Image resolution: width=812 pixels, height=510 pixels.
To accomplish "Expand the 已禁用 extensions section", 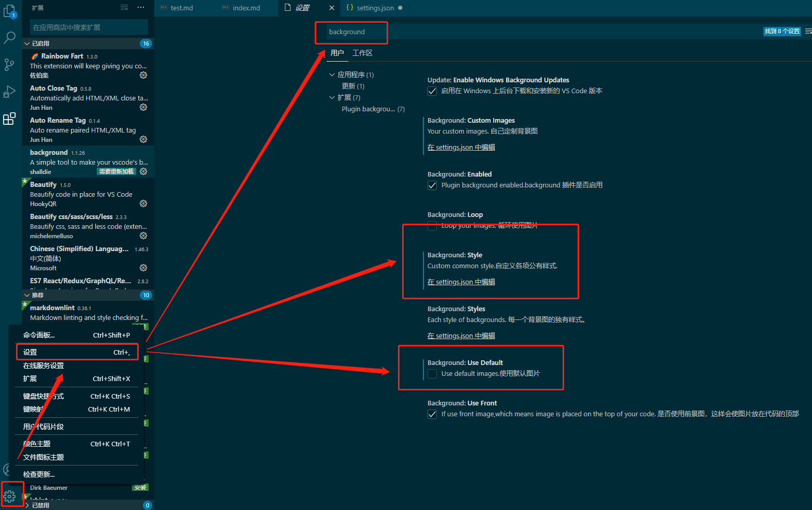I will coord(88,505).
